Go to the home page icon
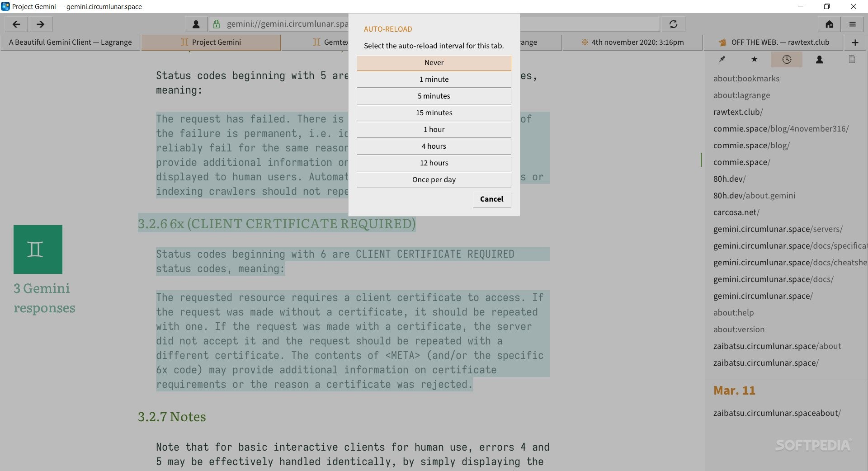868x471 pixels. point(829,24)
